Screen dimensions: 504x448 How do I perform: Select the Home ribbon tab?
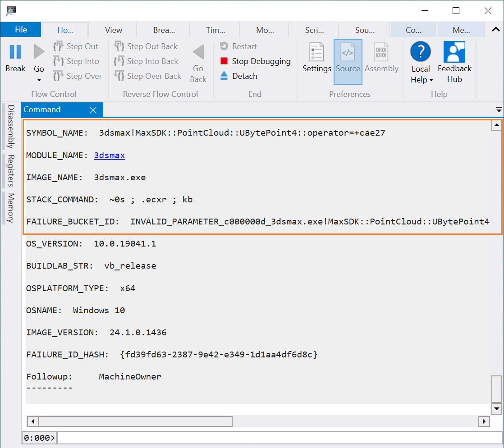pyautogui.click(x=65, y=30)
